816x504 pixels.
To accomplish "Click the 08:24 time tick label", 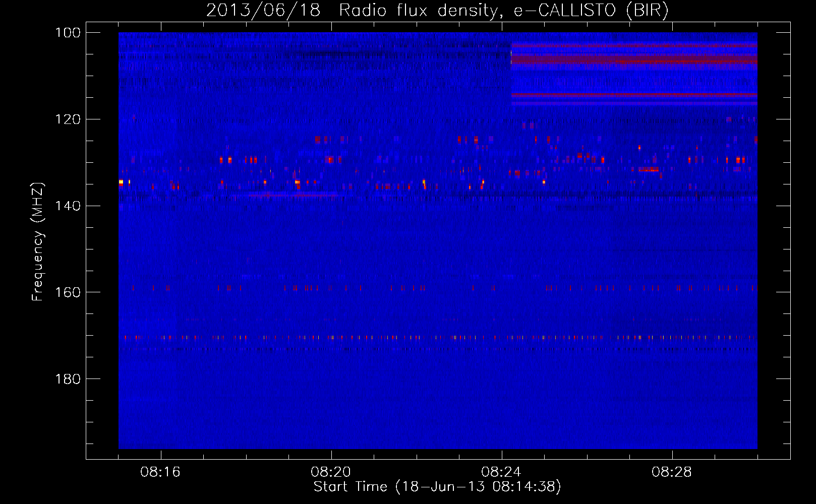I will (501, 472).
